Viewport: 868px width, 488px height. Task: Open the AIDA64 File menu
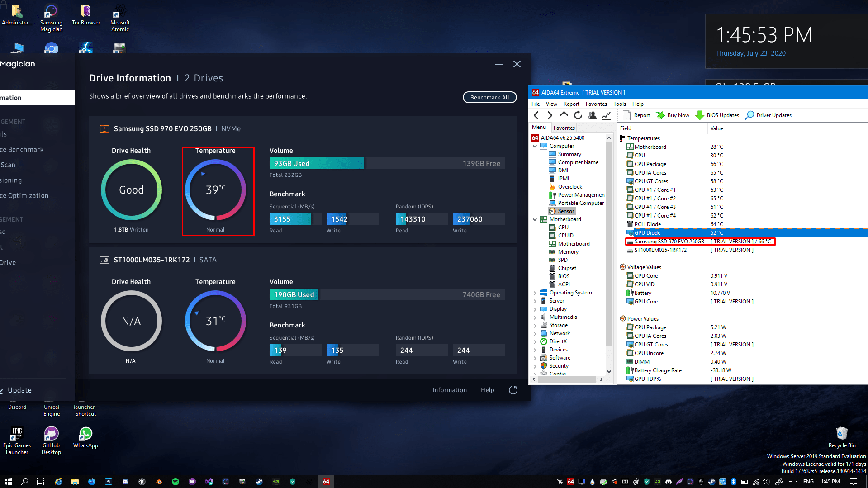(x=536, y=104)
